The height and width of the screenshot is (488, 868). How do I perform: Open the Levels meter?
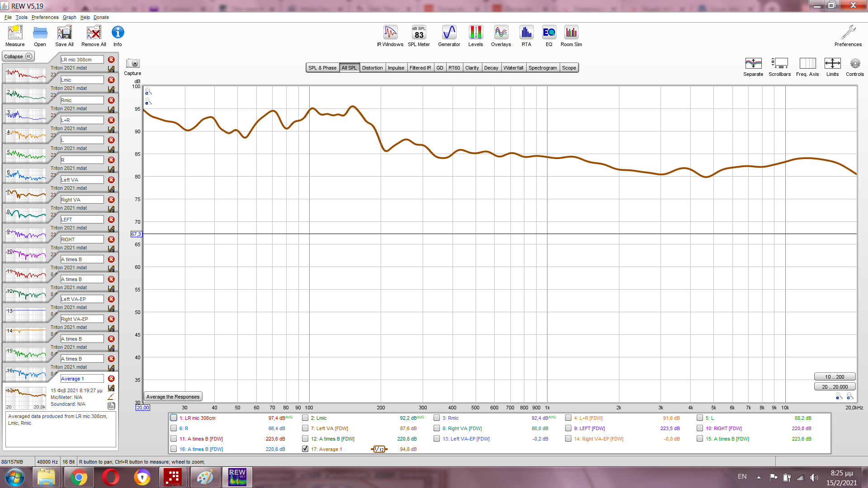[x=476, y=36]
